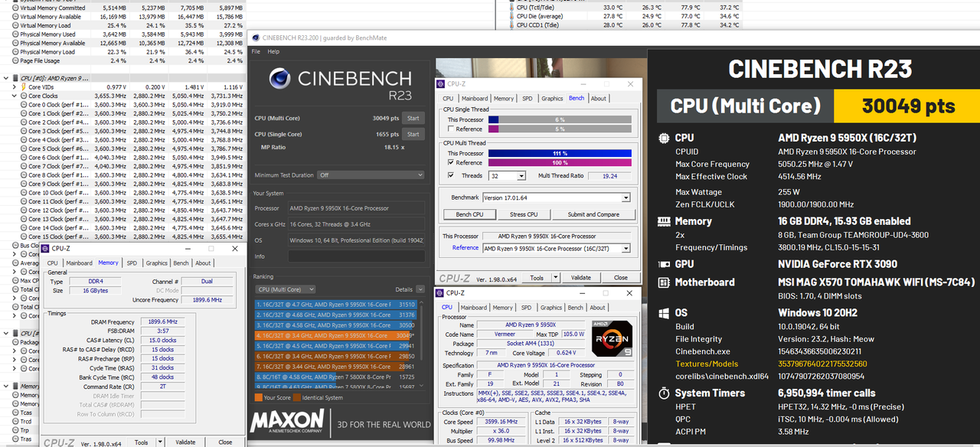Click the Tcas sensor icon in HWiNFO
This screenshot has width=980, height=447.
coord(15,412)
